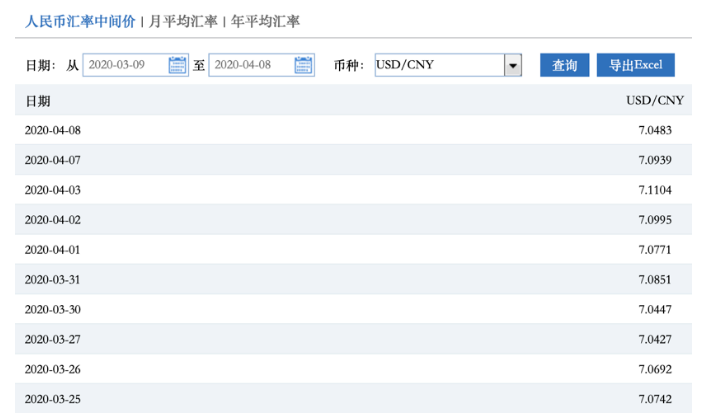
Task: Select the 人民币汇率中间价 tab
Action: [x=79, y=21]
